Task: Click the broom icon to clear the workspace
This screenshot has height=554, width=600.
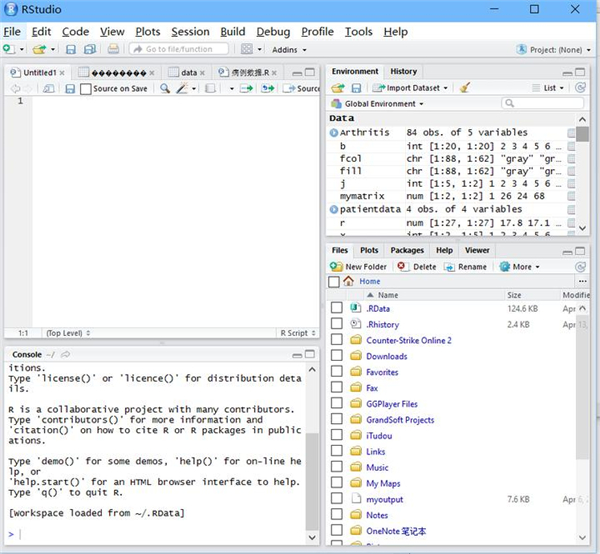Action: (465, 88)
